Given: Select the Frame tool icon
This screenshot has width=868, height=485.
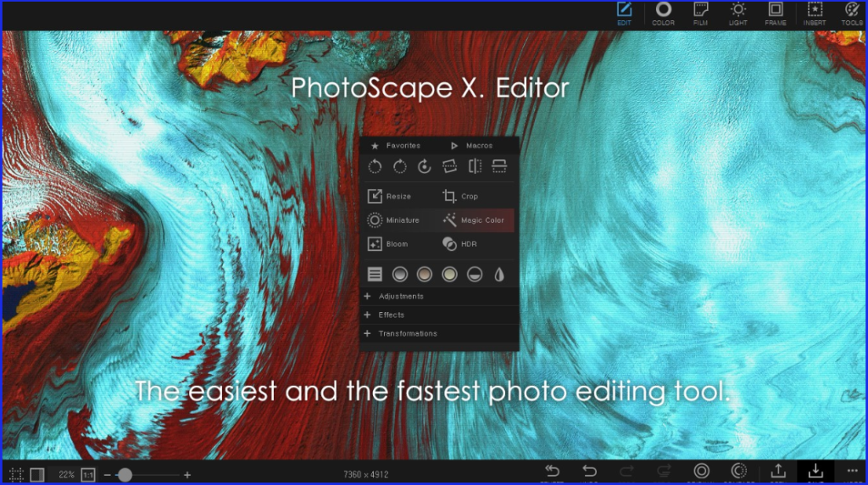Looking at the screenshot, I should [x=775, y=12].
